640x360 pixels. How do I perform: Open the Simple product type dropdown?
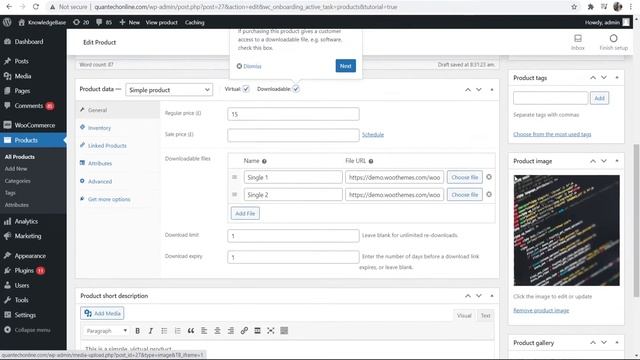tap(169, 90)
